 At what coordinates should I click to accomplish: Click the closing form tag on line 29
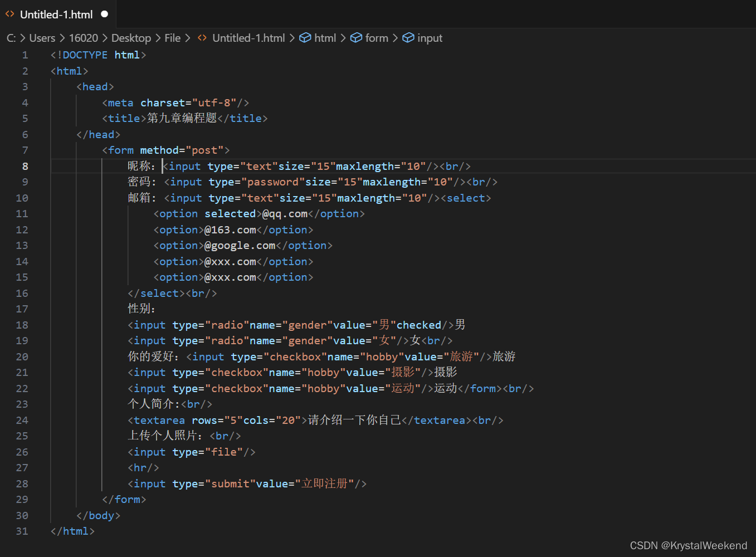(x=124, y=500)
